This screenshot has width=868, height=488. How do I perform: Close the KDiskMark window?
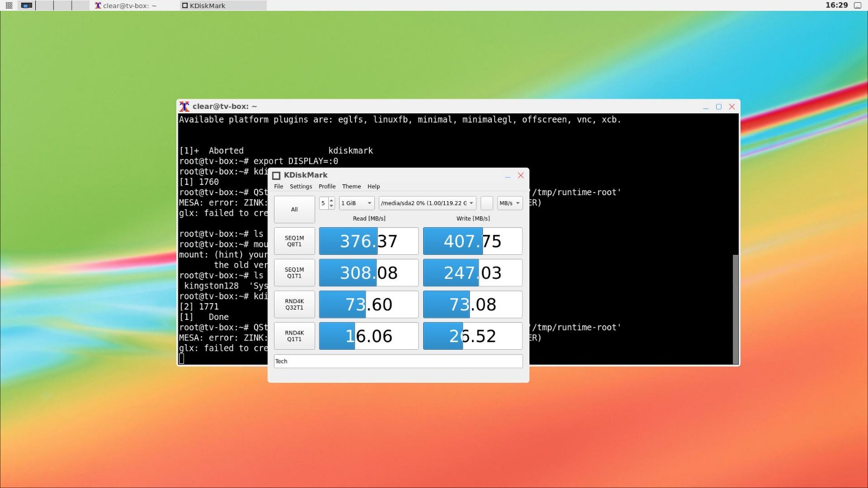521,175
